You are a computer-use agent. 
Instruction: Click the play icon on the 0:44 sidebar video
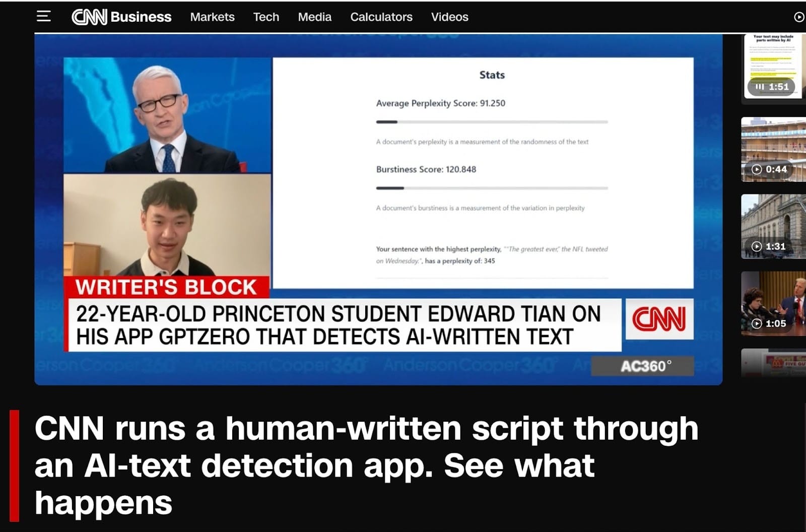tap(757, 170)
